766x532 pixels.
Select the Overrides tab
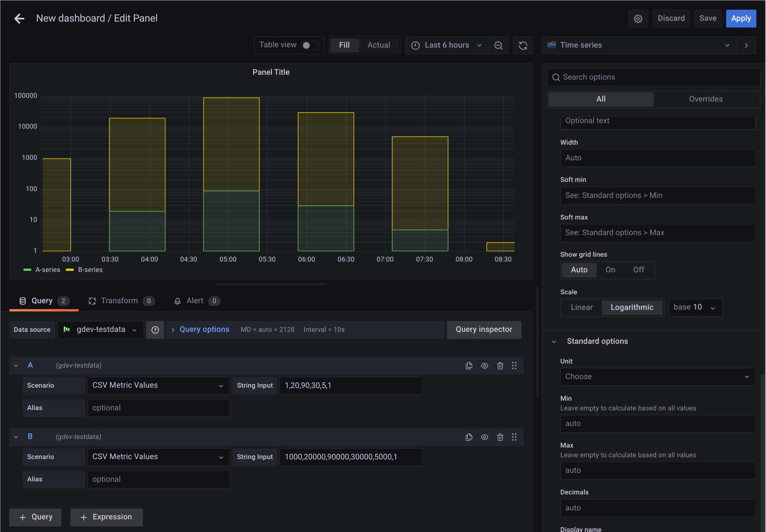point(706,99)
